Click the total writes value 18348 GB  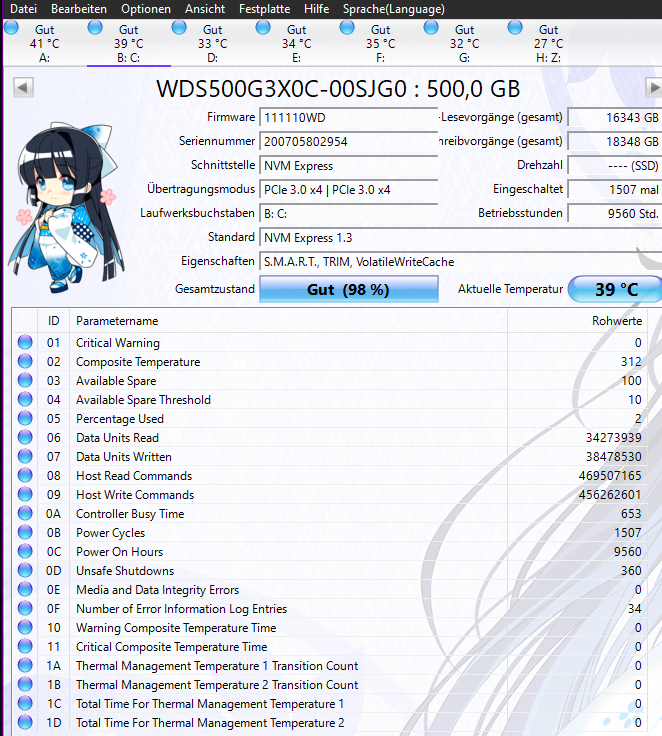[x=615, y=141]
